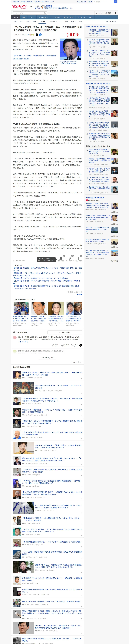This screenshot has width=129, height=644.
Task: Select ランキング tab
Action: point(81,17)
